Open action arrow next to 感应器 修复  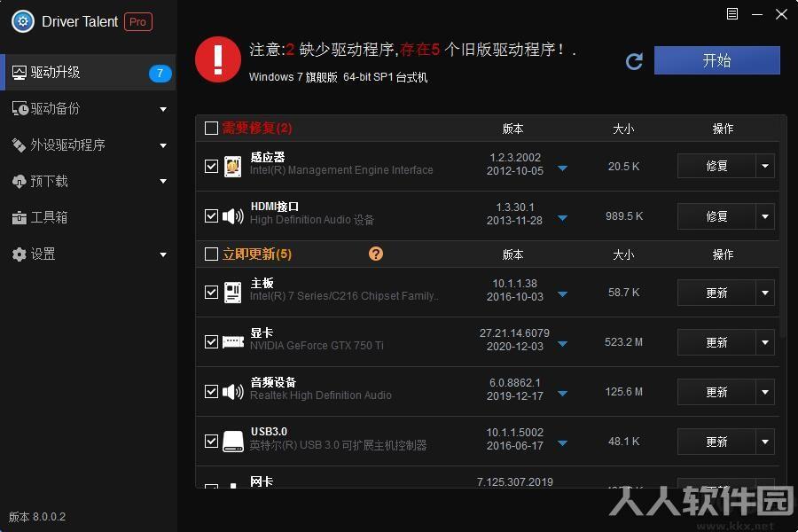(765, 166)
